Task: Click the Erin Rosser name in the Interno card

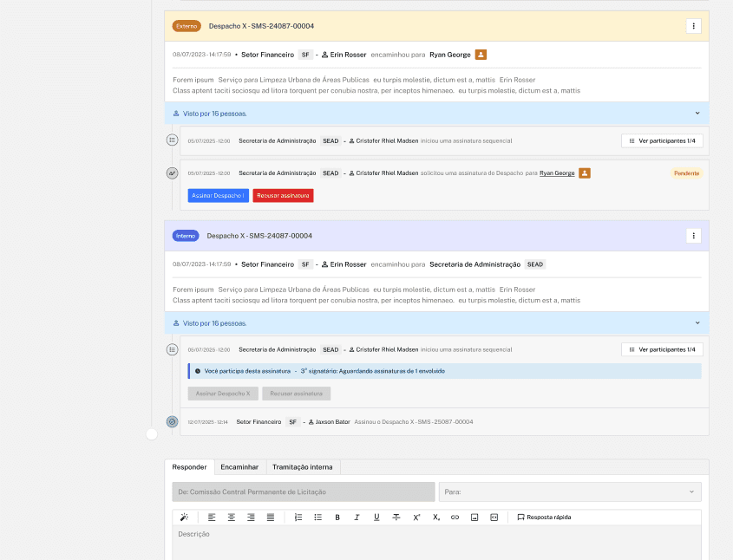Action: 348,264
